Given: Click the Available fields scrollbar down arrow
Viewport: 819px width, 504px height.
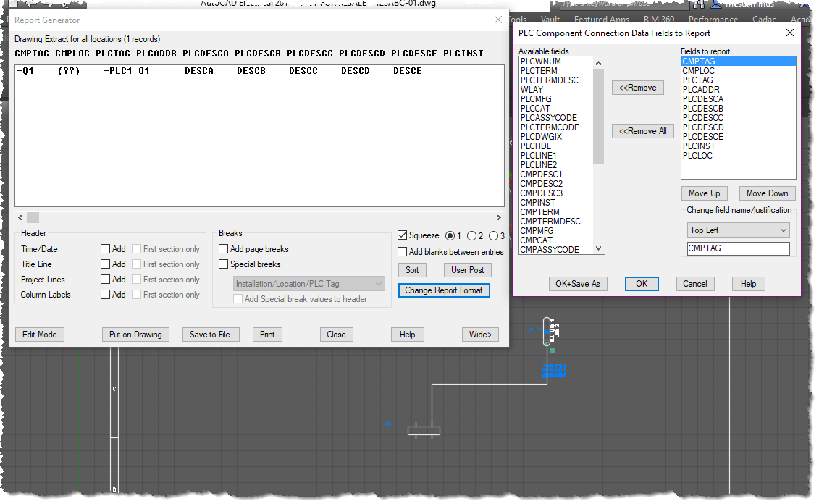Looking at the screenshot, I should pos(600,248).
